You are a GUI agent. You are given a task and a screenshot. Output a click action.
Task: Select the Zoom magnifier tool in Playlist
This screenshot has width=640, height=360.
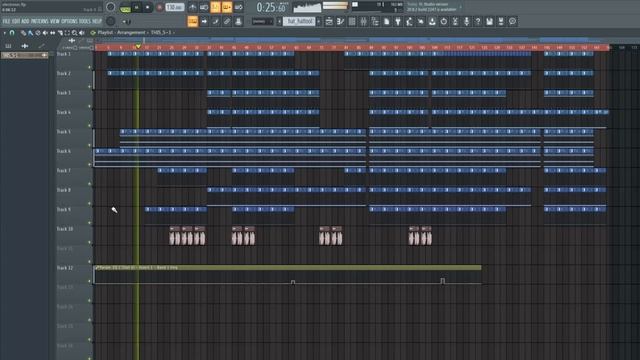tap(75, 33)
